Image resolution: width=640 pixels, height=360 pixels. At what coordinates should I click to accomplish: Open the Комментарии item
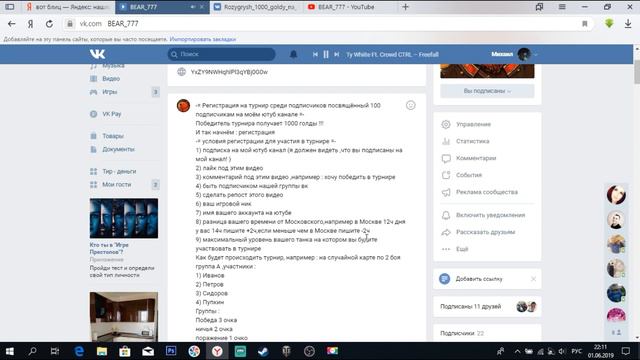tap(476, 158)
